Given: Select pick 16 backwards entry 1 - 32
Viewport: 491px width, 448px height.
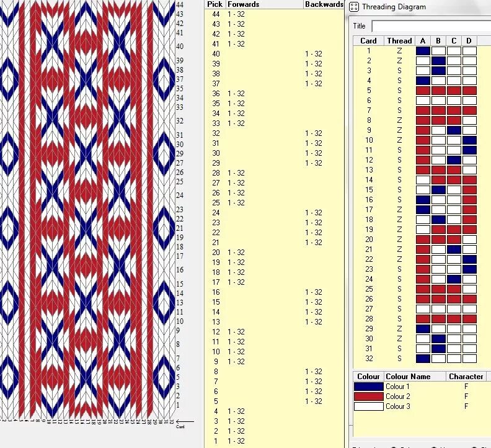Looking at the screenshot, I should click(x=314, y=292).
